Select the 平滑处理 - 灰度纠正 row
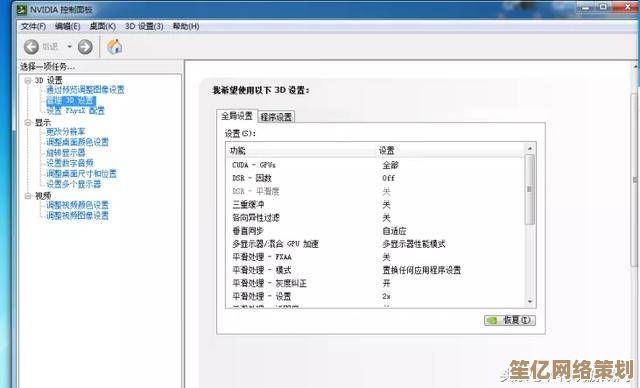The height and width of the screenshot is (388, 640). coord(375,283)
